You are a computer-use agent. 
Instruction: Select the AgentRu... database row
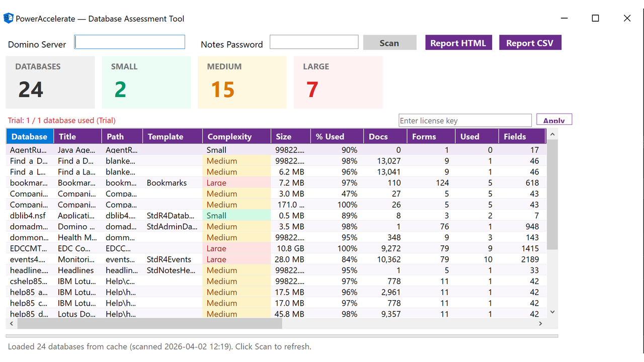[276, 150]
